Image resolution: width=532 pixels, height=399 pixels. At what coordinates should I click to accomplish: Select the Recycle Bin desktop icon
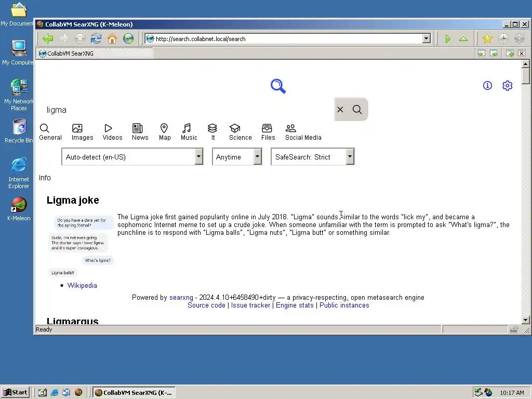(x=19, y=131)
